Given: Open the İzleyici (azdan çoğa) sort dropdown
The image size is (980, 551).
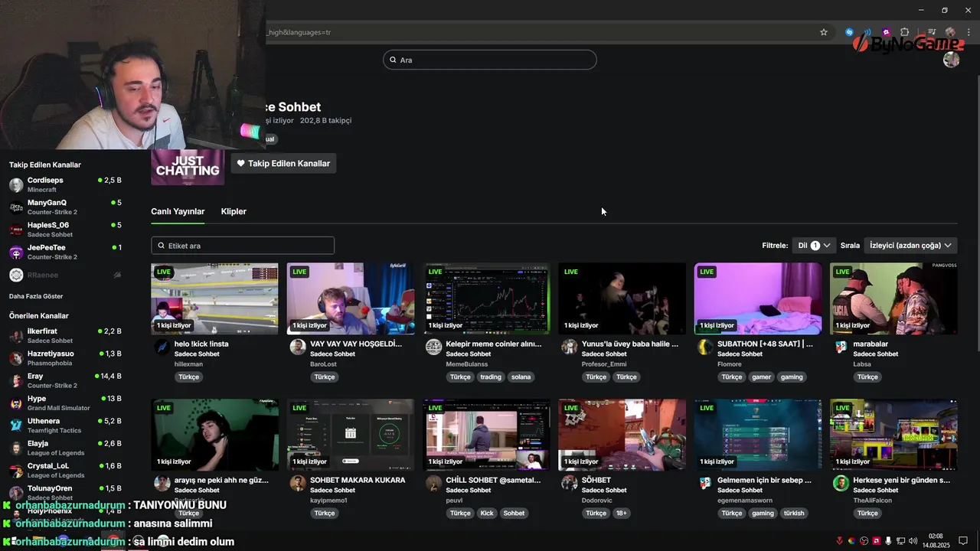Looking at the screenshot, I should tap(910, 246).
